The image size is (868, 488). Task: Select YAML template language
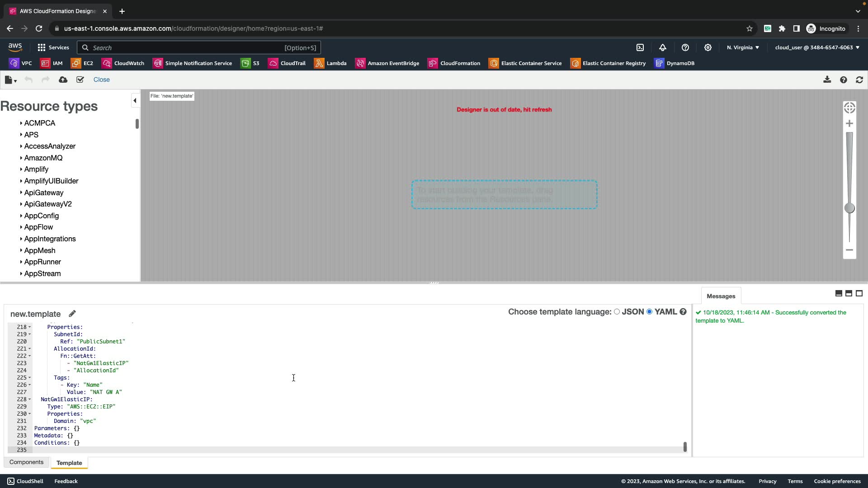650,312
